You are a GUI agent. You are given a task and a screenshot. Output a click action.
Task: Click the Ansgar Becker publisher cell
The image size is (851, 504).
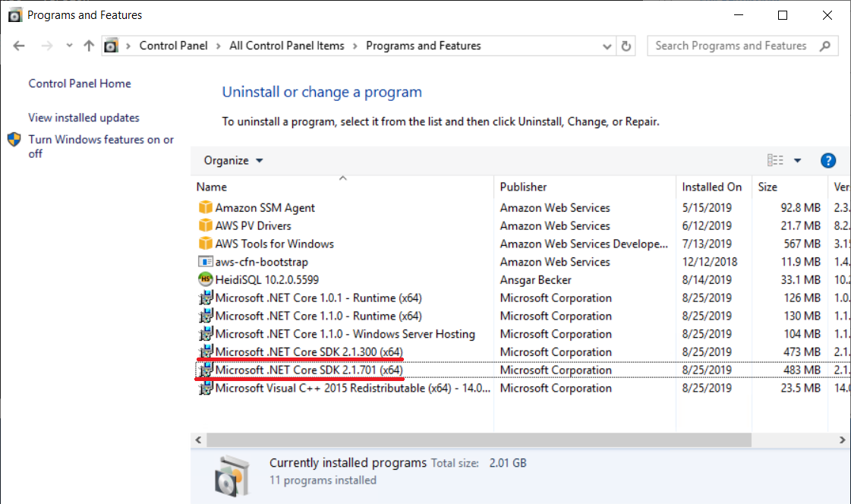click(536, 280)
